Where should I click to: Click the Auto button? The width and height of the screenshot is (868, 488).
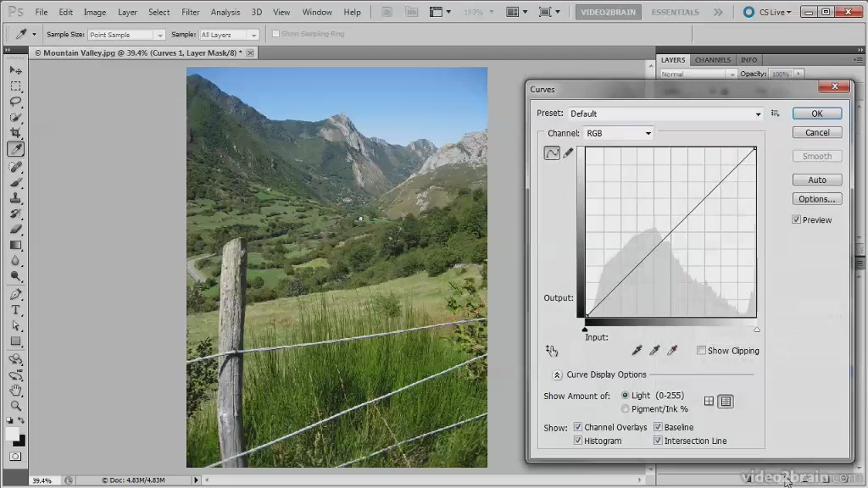[817, 180]
